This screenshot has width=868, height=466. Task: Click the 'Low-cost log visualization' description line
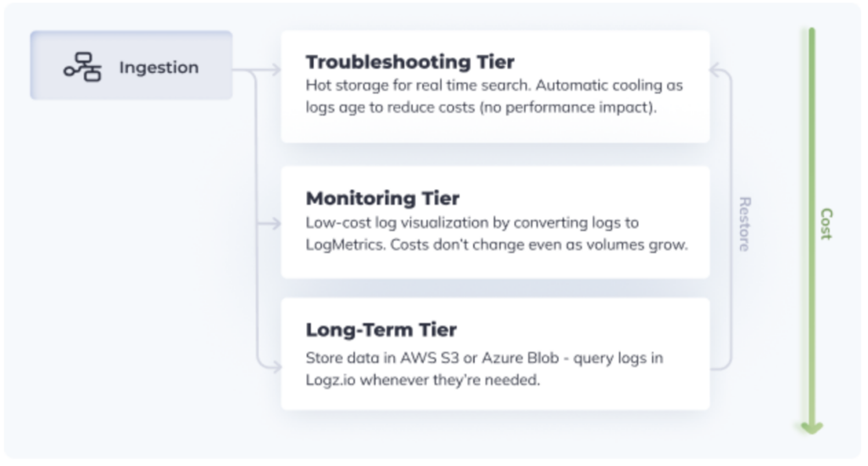[x=472, y=223]
